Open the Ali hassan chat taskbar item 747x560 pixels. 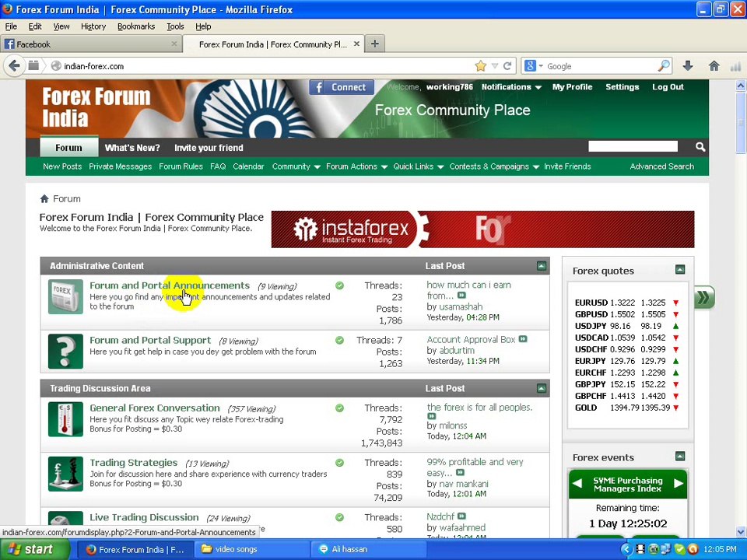click(369, 549)
